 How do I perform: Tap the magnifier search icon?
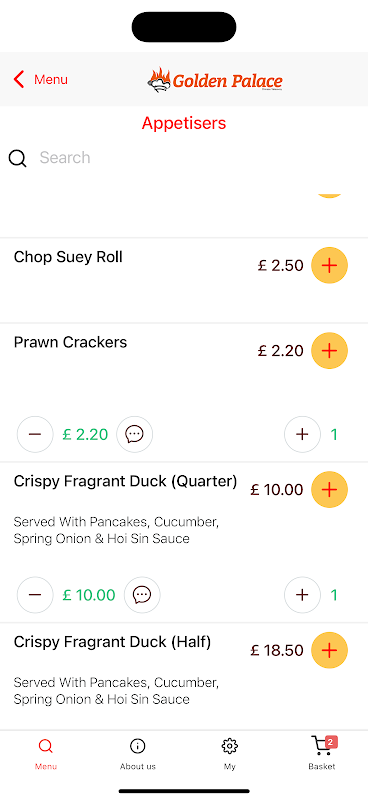pos(17,158)
